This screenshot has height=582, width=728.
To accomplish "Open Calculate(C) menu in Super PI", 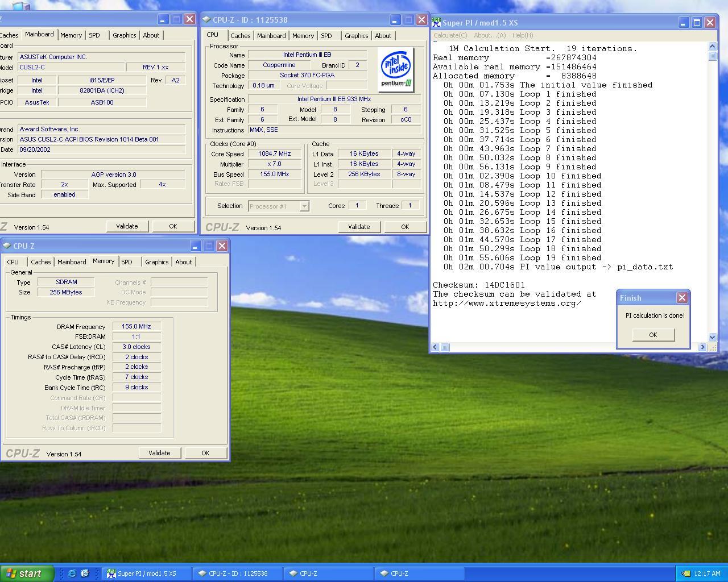I will click(450, 35).
